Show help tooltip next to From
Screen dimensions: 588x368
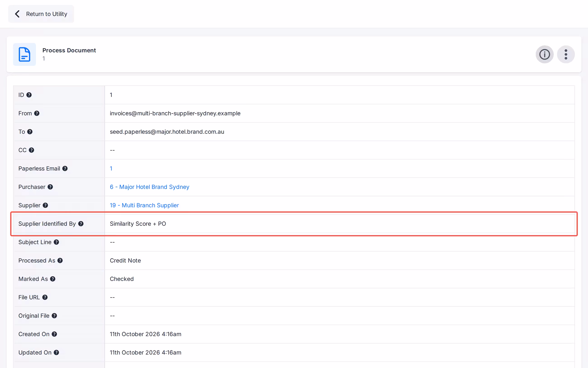click(37, 113)
